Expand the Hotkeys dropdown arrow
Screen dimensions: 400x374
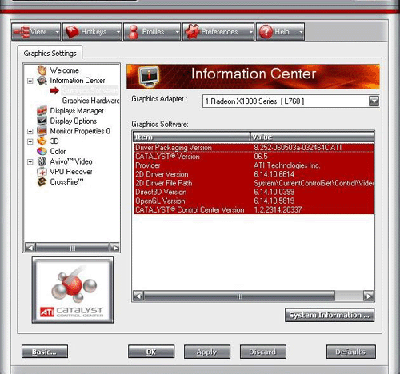118,32
